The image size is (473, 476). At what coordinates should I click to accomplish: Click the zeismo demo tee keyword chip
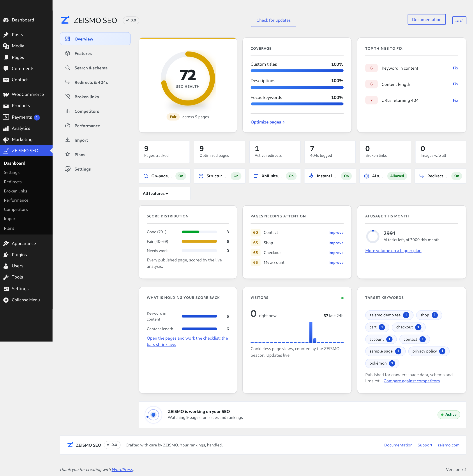389,315
